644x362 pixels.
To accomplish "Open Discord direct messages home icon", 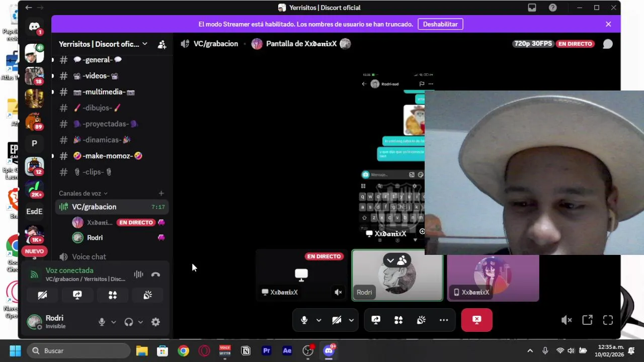I will [x=34, y=27].
